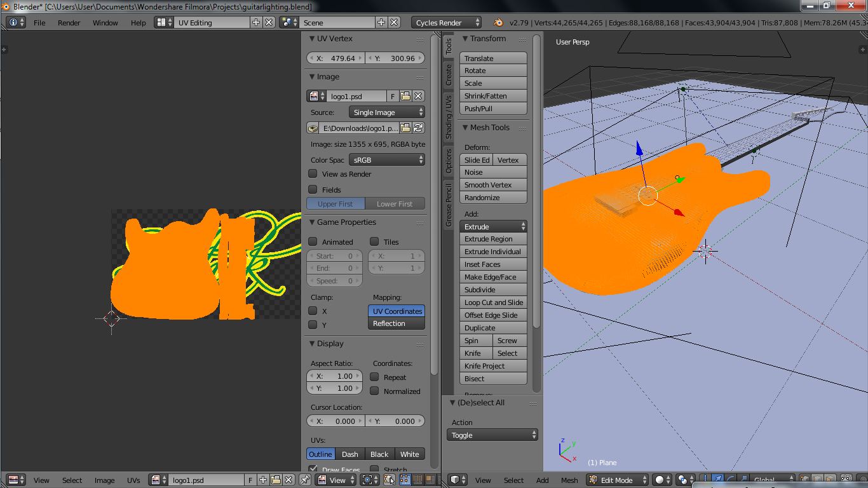Enable the Repeat coordinates checkbox
This screenshot has height=488, width=868.
tap(374, 377)
